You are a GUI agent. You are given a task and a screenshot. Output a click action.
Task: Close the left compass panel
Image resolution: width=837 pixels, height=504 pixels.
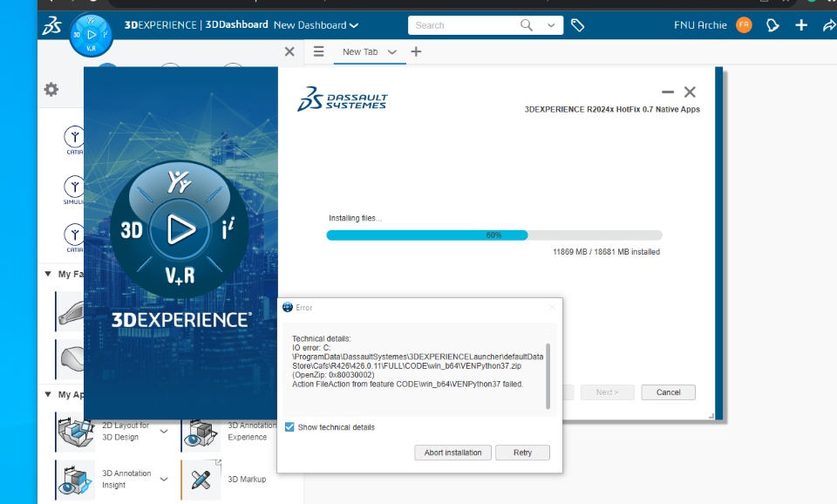289,51
